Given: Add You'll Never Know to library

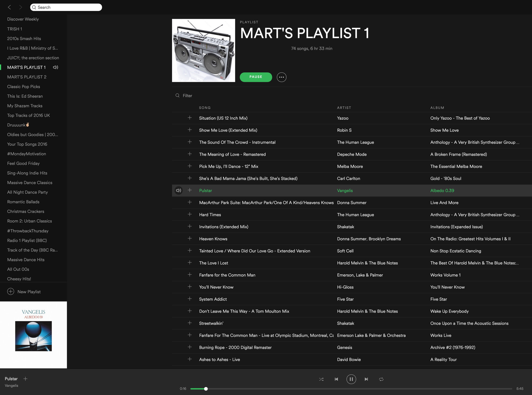Looking at the screenshot, I should pos(190,286).
